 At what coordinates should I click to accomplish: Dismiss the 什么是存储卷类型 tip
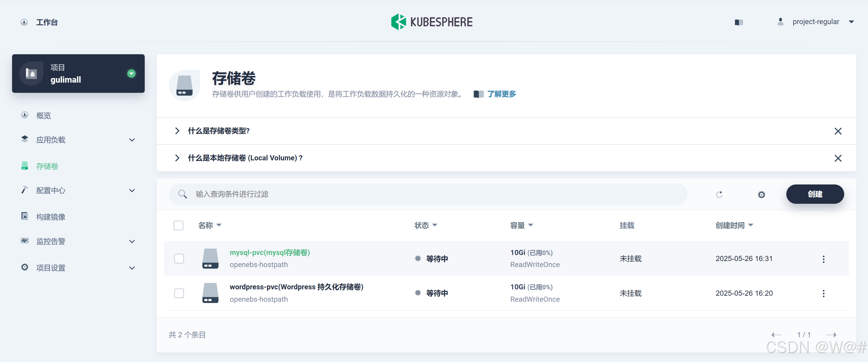[x=838, y=131]
